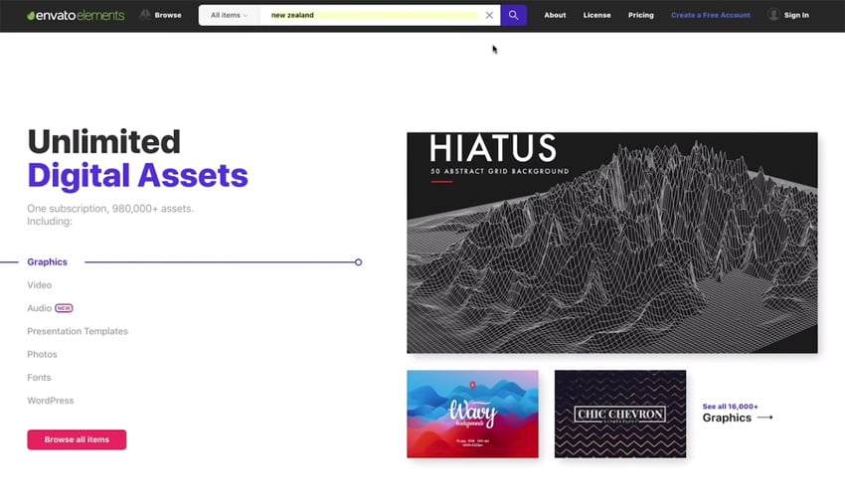Click the Browse all items button
The width and height of the screenshot is (845, 504).
point(78,439)
